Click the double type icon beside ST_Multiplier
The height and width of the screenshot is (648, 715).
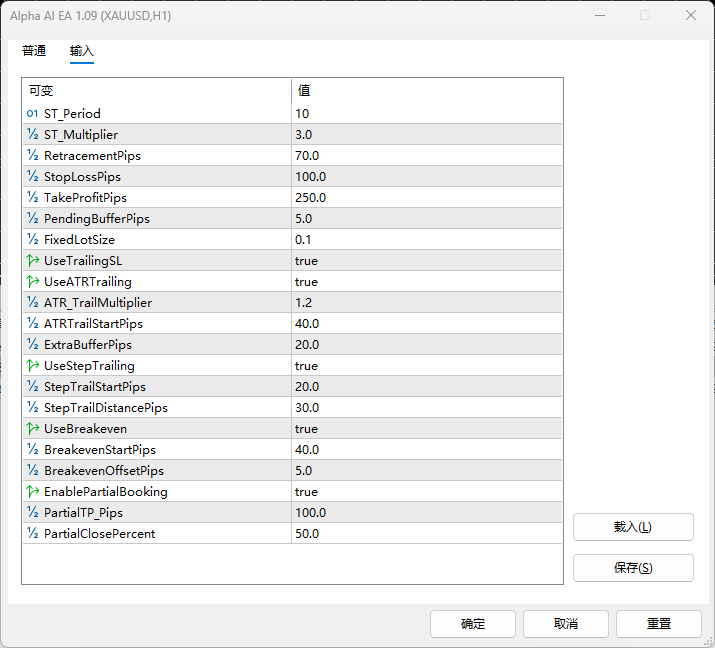point(32,135)
